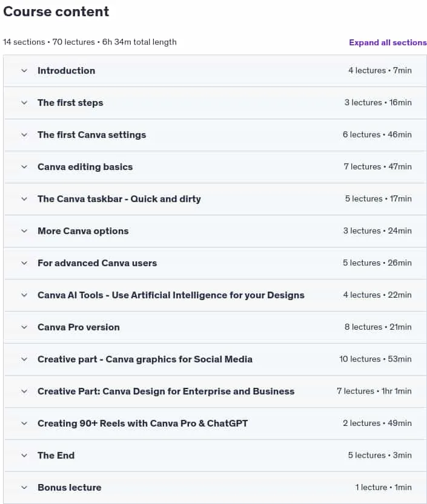Click The Canva taskbar - Quick and dirty title

[119, 199]
